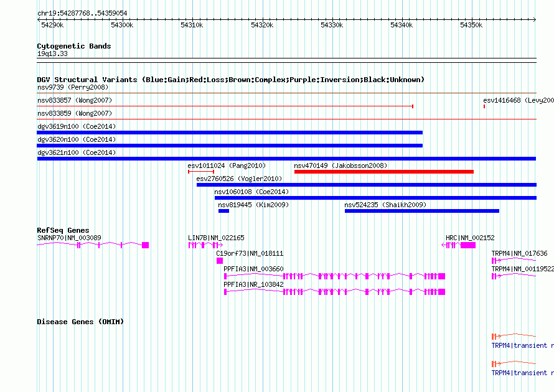The image size is (554, 392).
Task: Open the DGV Structural Variants track title
Action: tap(230, 80)
